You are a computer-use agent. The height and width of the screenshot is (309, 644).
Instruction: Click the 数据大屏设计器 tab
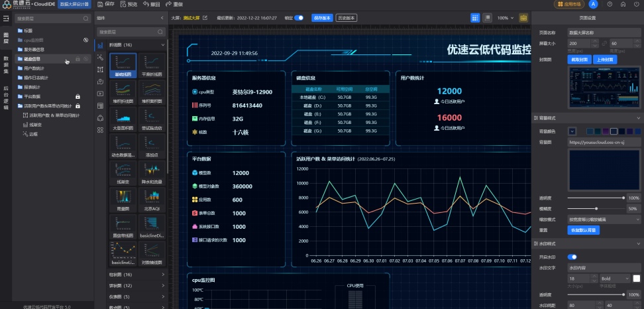(x=74, y=4)
